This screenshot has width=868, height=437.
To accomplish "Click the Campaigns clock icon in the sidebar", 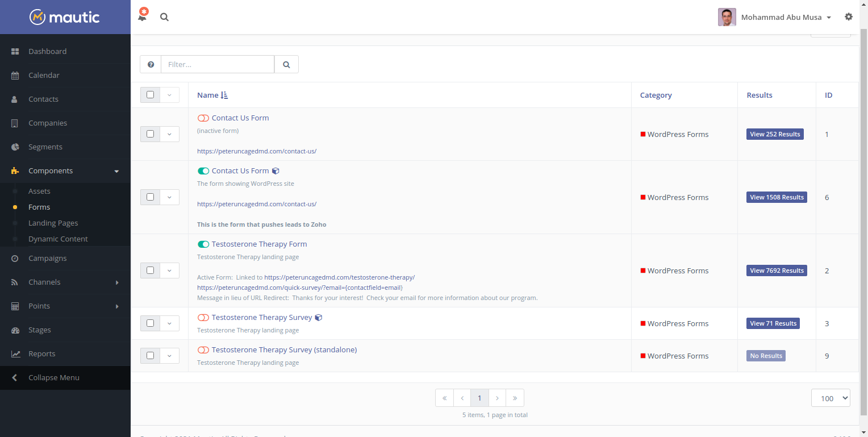I will [15, 258].
